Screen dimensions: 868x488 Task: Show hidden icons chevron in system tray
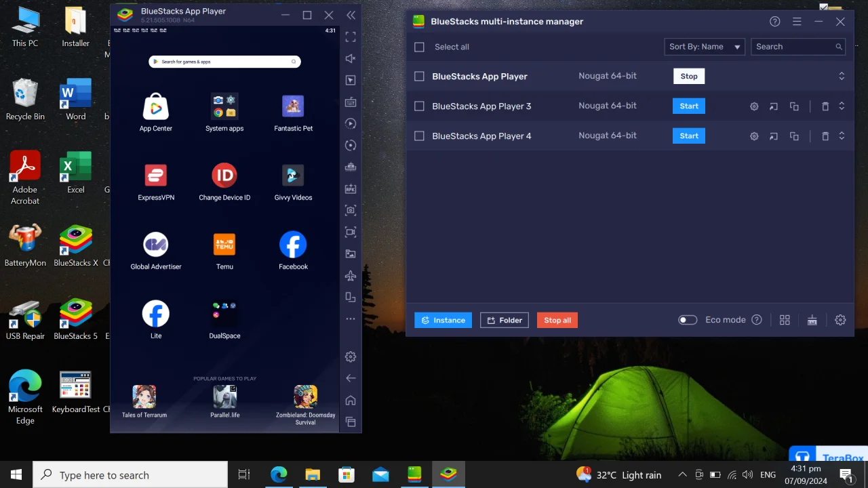[x=682, y=475]
